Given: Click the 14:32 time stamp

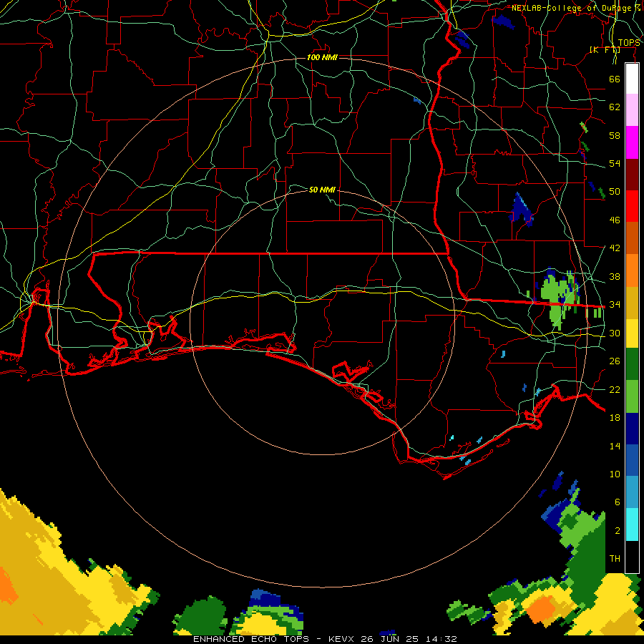Looking at the screenshot, I should coord(440,639).
